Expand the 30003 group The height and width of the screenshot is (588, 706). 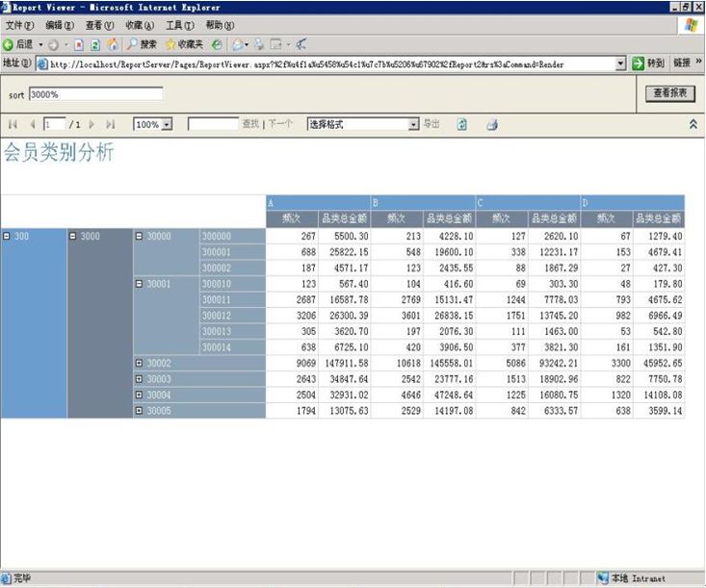point(139,379)
